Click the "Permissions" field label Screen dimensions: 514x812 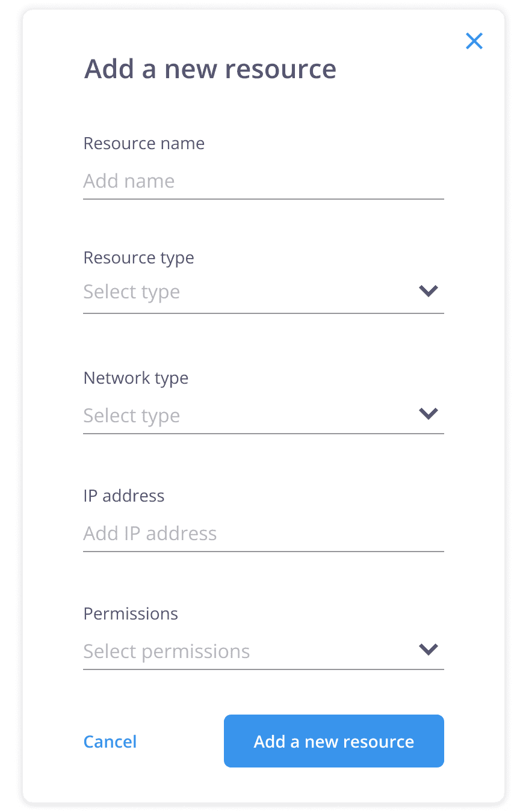(131, 614)
